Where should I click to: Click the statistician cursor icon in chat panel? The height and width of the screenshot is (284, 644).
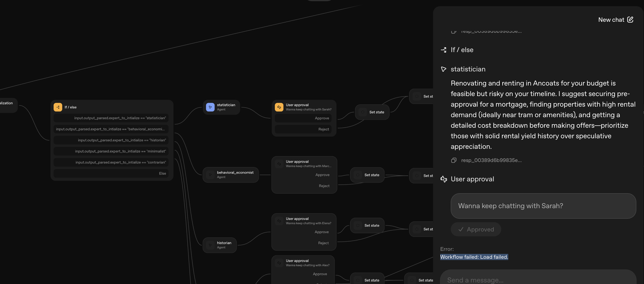pyautogui.click(x=444, y=69)
